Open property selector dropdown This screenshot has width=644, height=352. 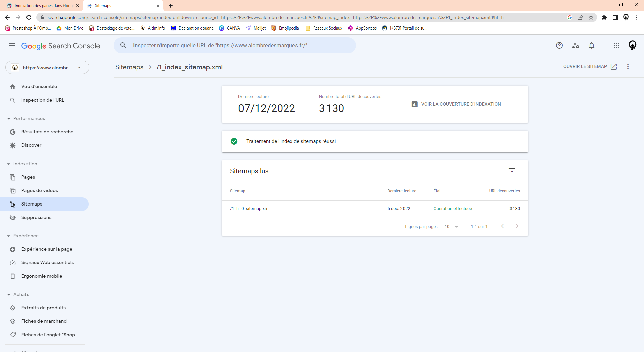pyautogui.click(x=47, y=68)
